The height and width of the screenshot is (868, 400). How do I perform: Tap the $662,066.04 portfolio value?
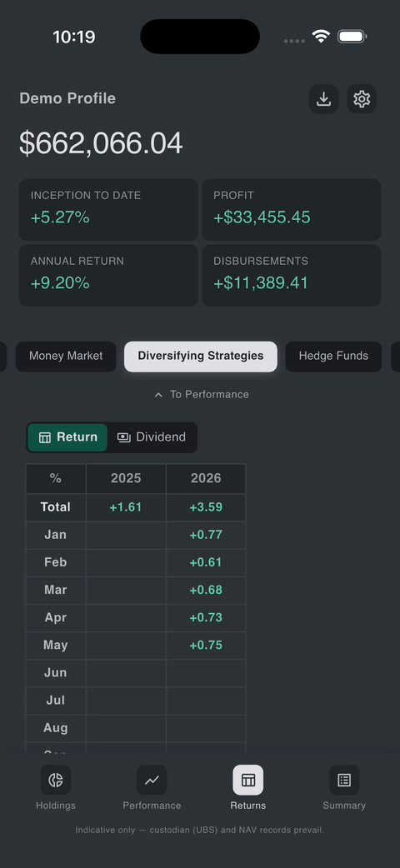pyautogui.click(x=101, y=143)
